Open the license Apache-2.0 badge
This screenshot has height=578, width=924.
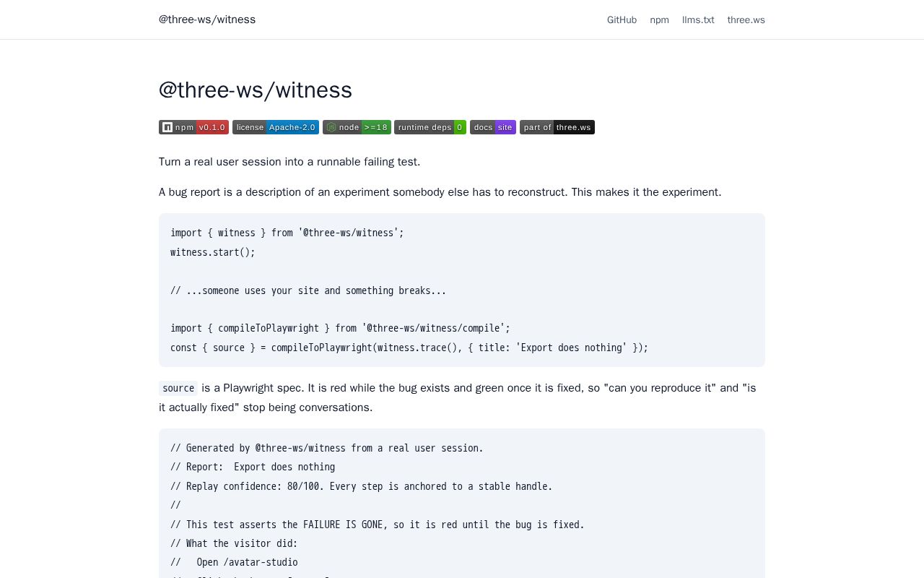point(276,127)
